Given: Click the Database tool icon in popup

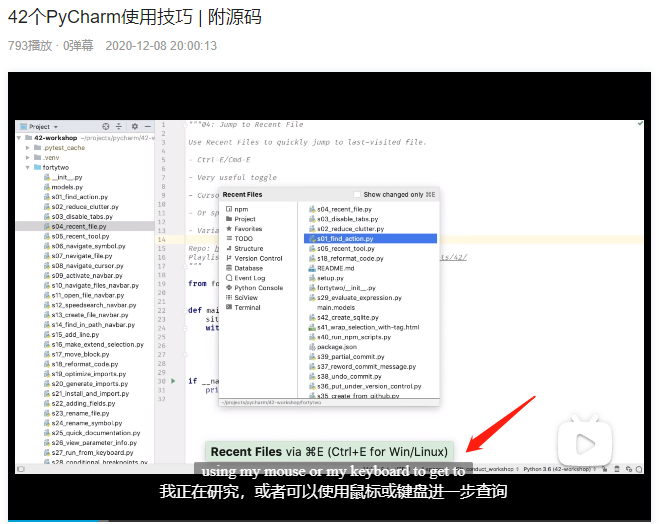Looking at the screenshot, I should click(x=229, y=268).
